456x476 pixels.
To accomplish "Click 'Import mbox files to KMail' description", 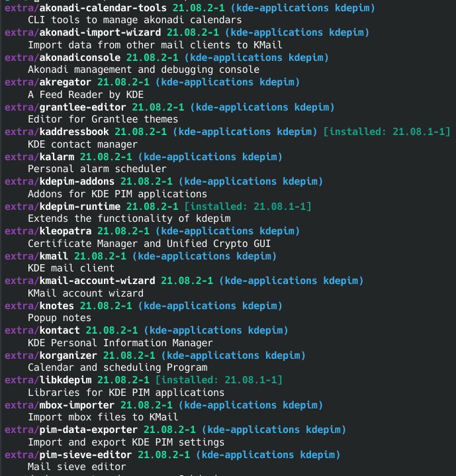I will 103,417.
